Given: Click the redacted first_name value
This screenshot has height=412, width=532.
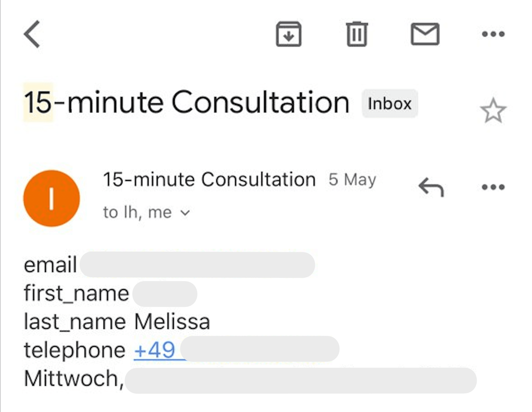Looking at the screenshot, I should (x=165, y=294).
